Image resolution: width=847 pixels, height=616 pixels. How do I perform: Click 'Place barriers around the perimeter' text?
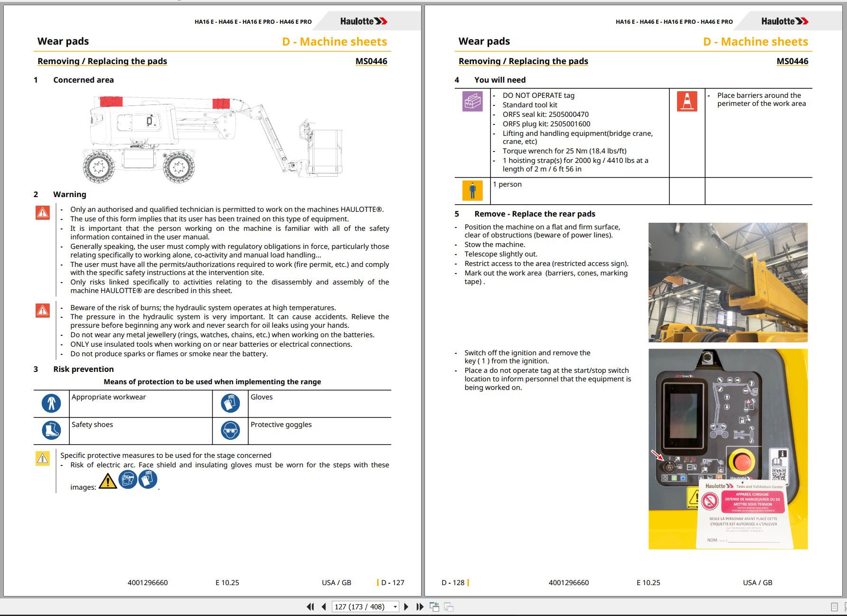pyautogui.click(x=762, y=99)
